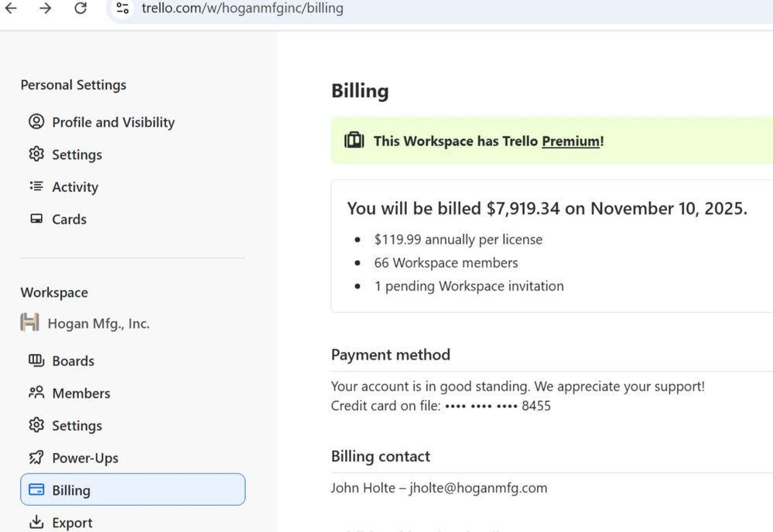Click the Export download icon
The height and width of the screenshot is (532, 773).
click(36, 522)
